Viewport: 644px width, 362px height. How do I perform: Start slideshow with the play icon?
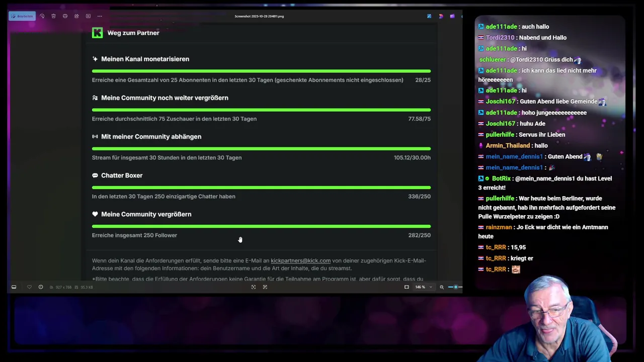pos(88,16)
